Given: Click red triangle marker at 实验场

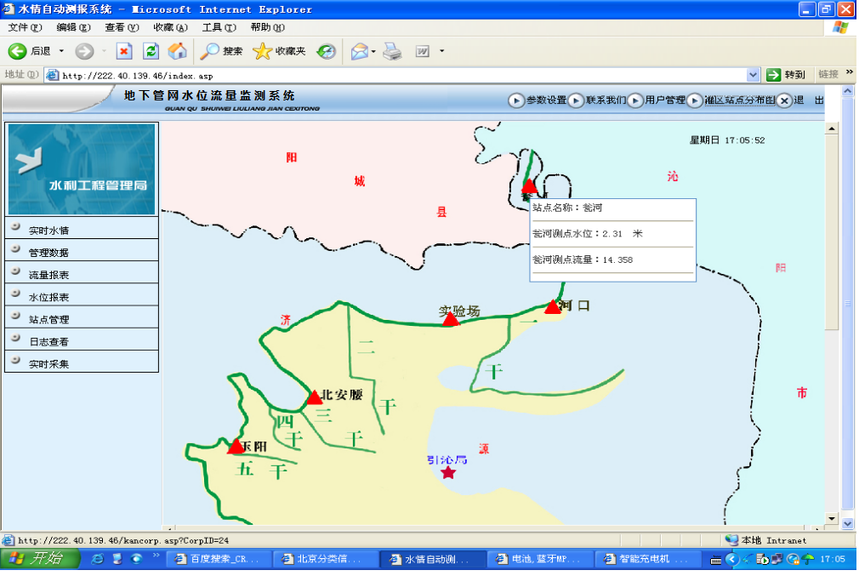Looking at the screenshot, I should (x=451, y=320).
